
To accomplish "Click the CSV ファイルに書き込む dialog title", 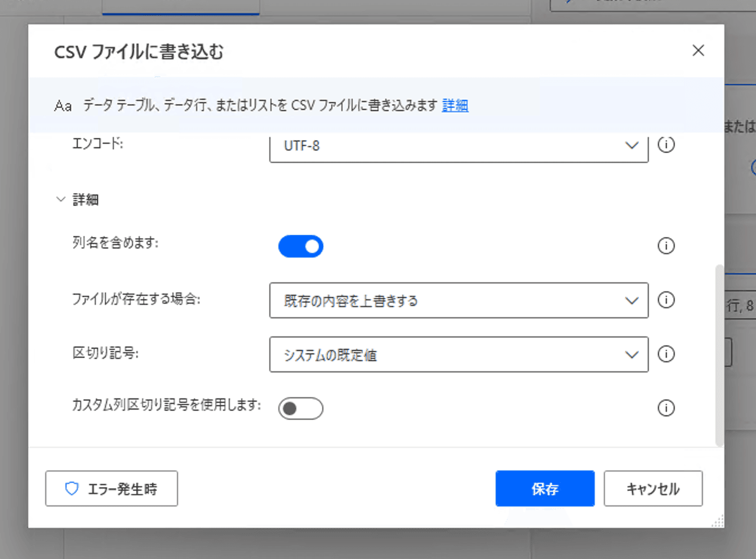I will (139, 52).
